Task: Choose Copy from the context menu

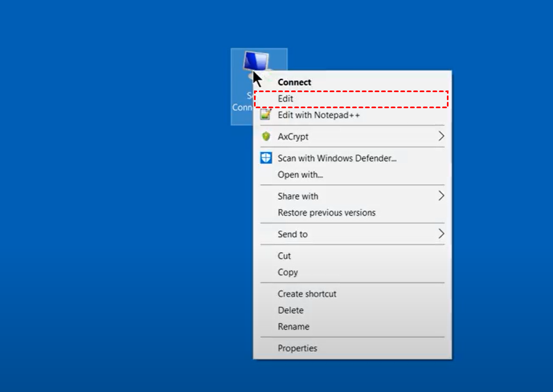Action: [353, 272]
